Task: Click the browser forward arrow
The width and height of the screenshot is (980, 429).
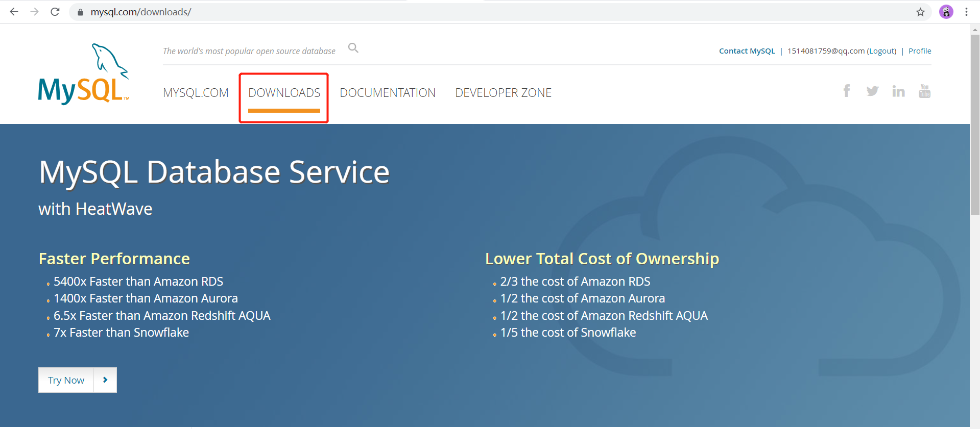Action: [34, 12]
